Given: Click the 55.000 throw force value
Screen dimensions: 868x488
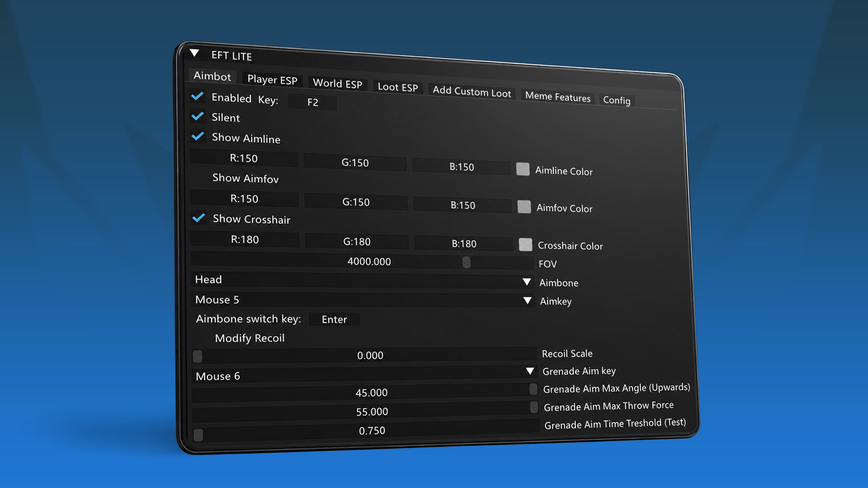Looking at the screenshot, I should coord(372,412).
